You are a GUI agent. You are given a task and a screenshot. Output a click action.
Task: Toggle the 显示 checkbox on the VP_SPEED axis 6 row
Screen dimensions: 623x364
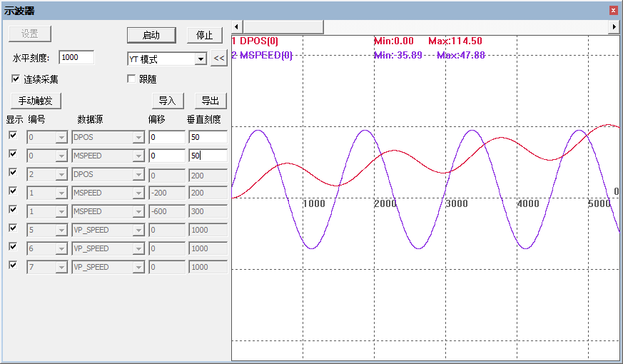tap(13, 246)
